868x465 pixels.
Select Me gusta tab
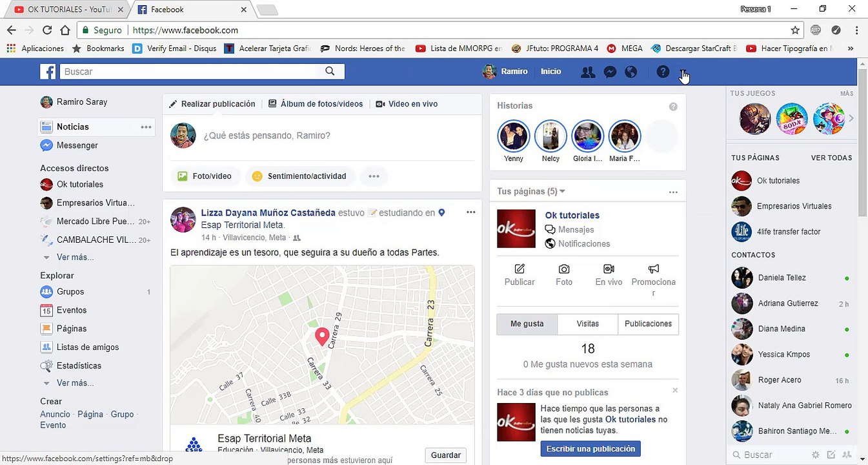tap(527, 324)
